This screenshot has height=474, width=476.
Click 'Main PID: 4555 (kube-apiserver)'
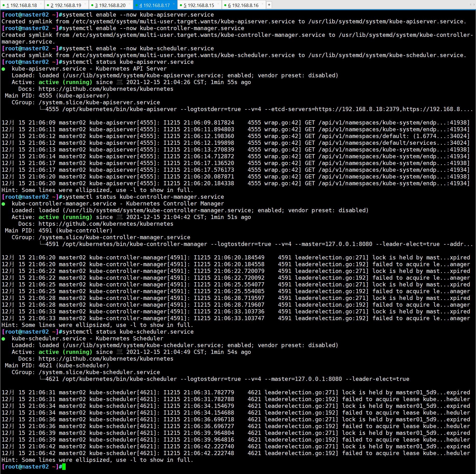point(57,96)
